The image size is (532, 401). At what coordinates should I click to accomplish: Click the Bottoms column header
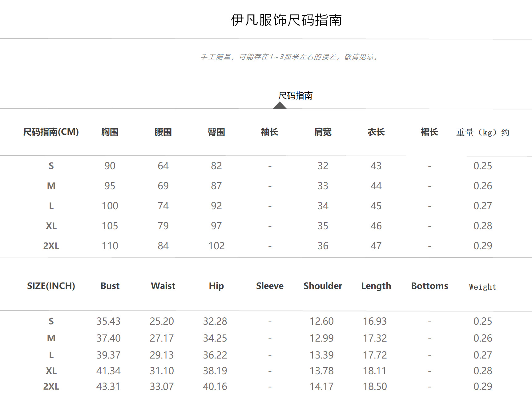(429, 286)
